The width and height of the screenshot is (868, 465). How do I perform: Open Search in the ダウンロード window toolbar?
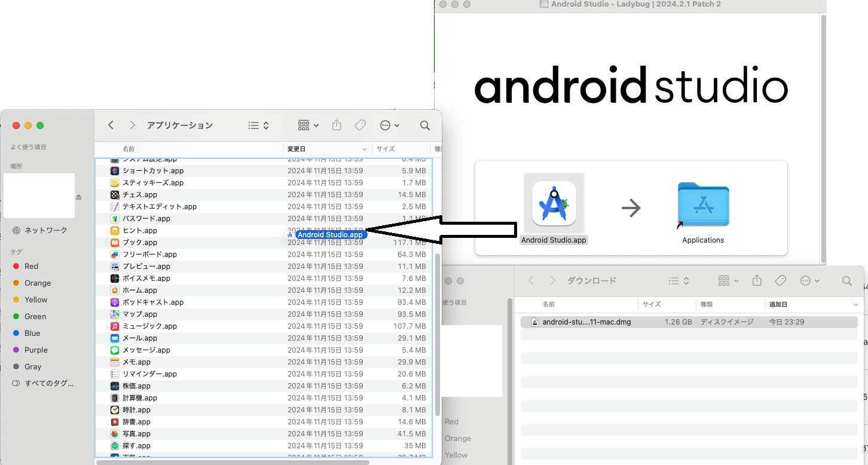click(x=847, y=280)
